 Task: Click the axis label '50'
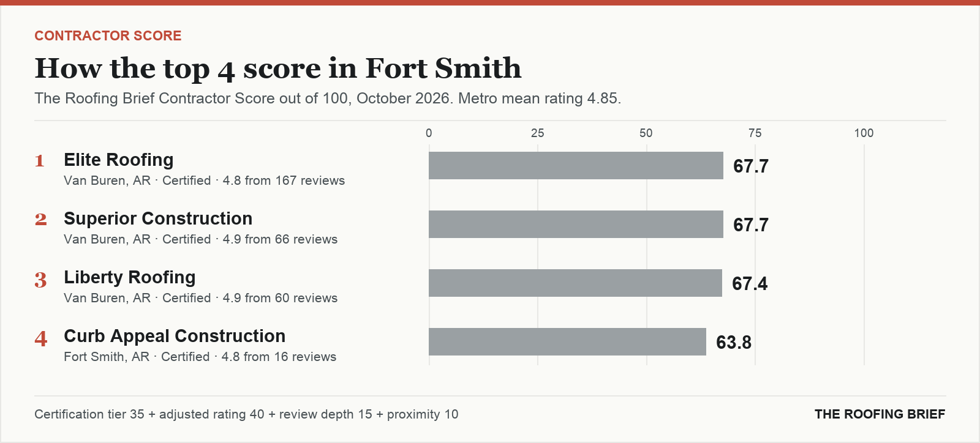(646, 133)
